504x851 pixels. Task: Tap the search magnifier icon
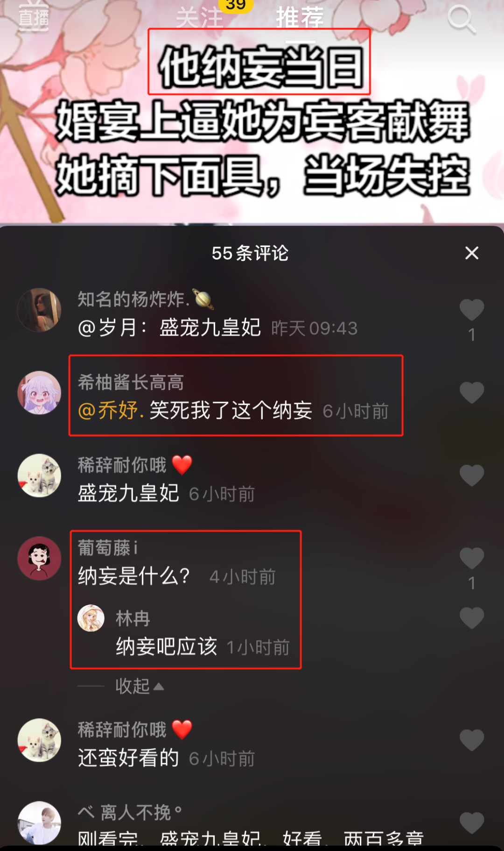coord(462,19)
